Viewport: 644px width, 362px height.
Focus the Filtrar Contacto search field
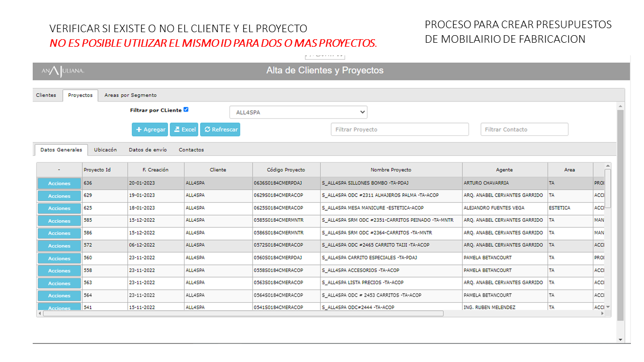click(524, 130)
